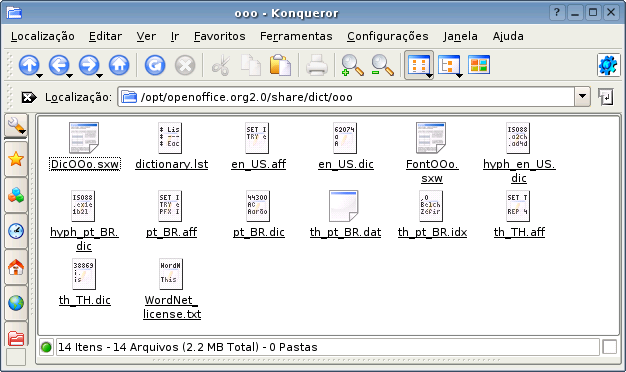
Task: Open sidebar configuration wrench button
Action: click(x=16, y=126)
